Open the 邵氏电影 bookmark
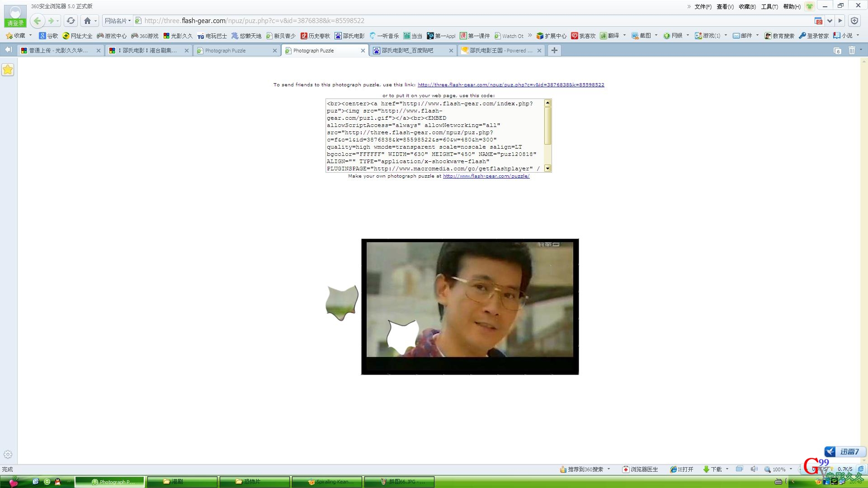 tap(349, 36)
